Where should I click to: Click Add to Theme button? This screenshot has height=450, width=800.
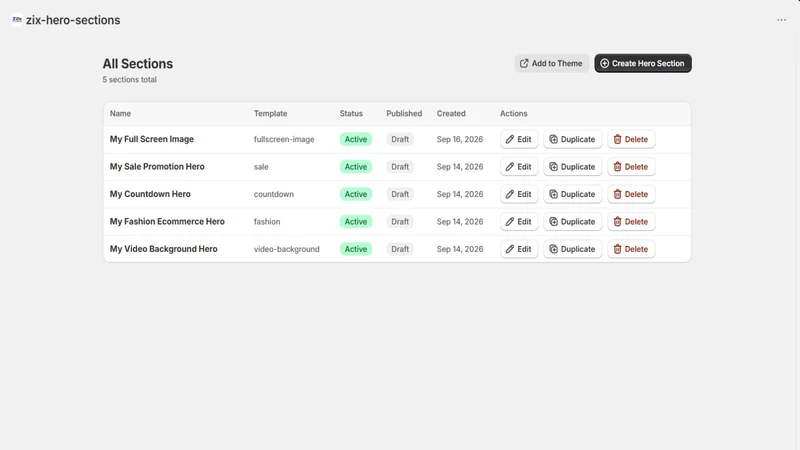(x=552, y=63)
